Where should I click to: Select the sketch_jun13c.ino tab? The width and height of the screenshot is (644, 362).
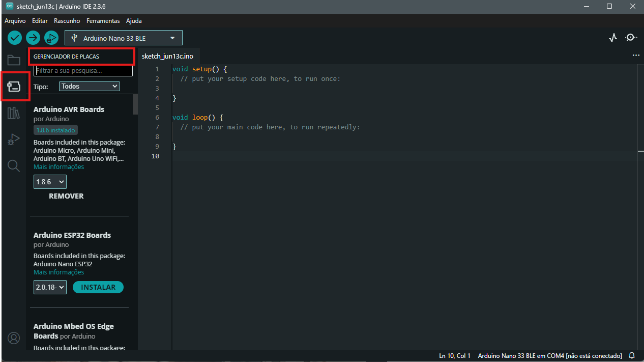tap(167, 56)
